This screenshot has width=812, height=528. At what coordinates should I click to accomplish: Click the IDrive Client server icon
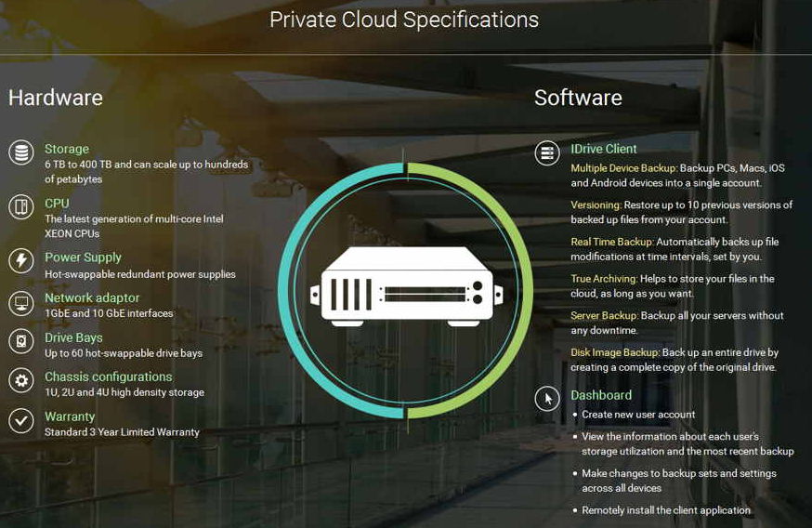547,152
